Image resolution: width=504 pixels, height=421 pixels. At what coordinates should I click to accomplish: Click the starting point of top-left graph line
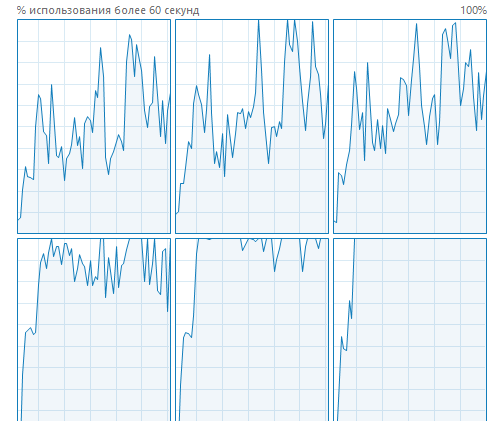[18, 219]
